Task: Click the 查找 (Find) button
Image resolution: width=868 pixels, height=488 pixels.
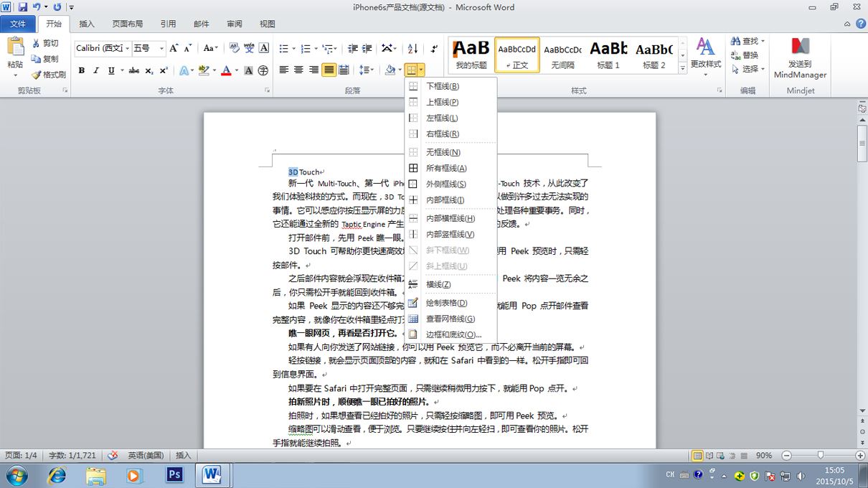Action: 748,41
